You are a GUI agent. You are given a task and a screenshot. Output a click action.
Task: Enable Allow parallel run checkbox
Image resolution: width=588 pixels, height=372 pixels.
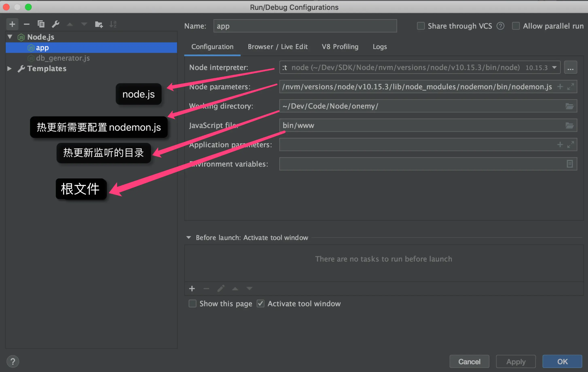516,26
